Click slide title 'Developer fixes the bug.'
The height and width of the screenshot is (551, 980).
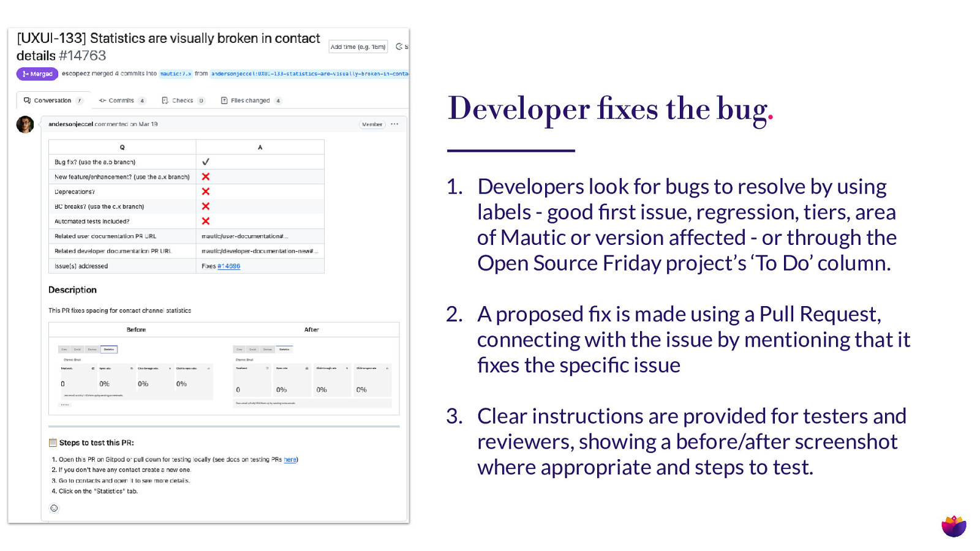tap(611, 109)
